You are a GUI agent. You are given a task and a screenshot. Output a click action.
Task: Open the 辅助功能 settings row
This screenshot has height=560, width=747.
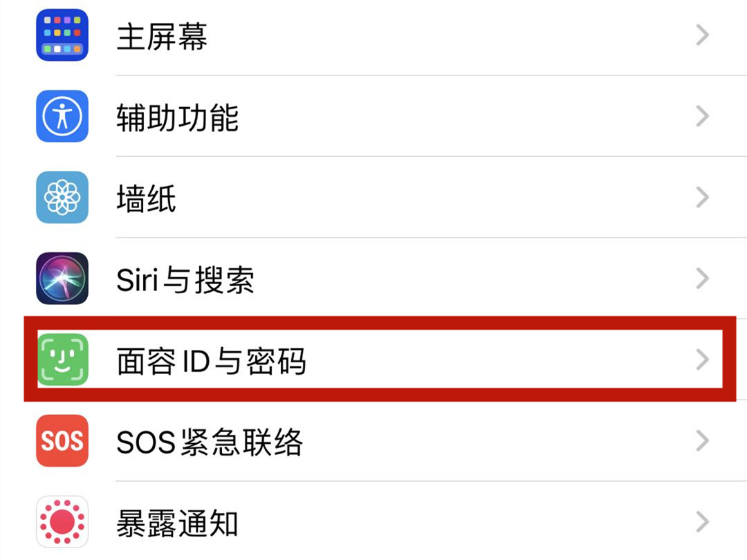(x=373, y=116)
